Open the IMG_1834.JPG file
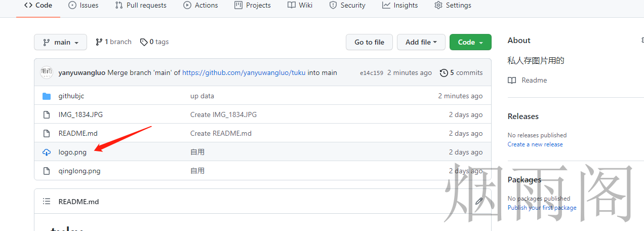 (80, 114)
